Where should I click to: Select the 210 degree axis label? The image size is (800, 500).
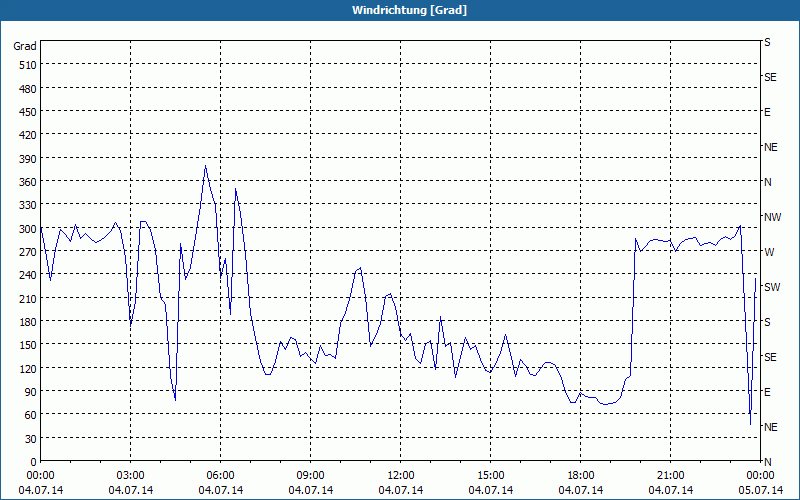point(28,299)
